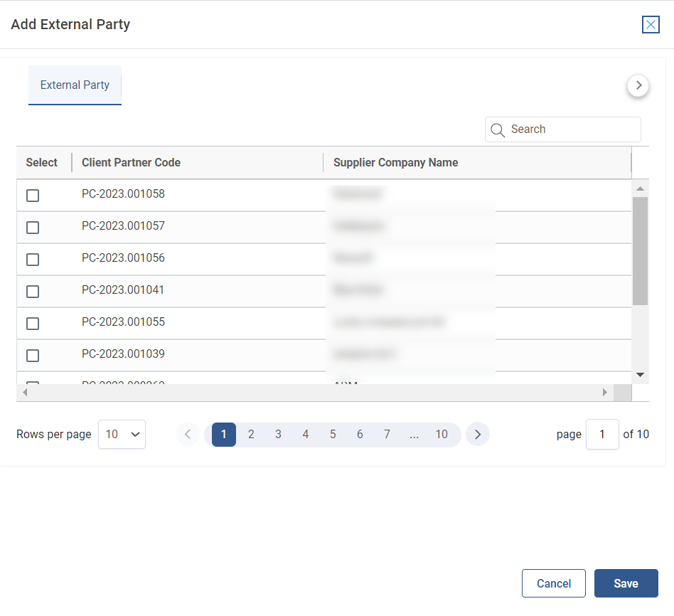Switch to the External Party tab
Screen dimensions: 674x616
tap(75, 85)
